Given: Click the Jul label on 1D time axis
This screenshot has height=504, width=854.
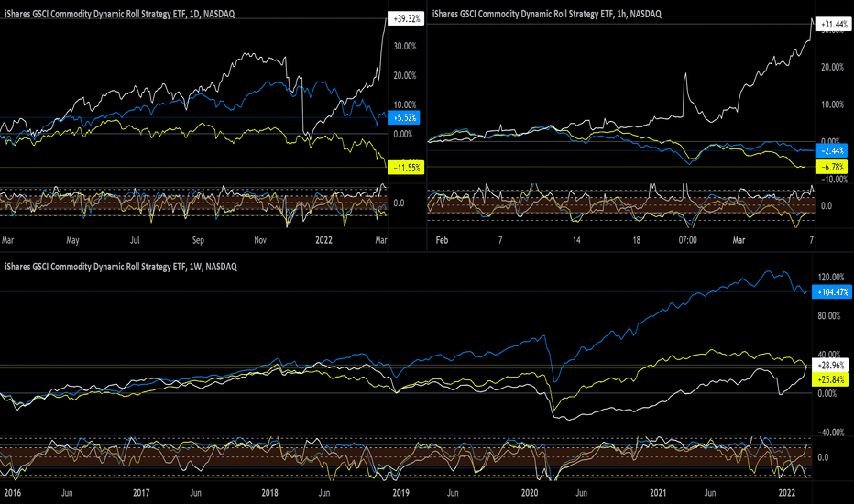Looking at the screenshot, I should 135,240.
